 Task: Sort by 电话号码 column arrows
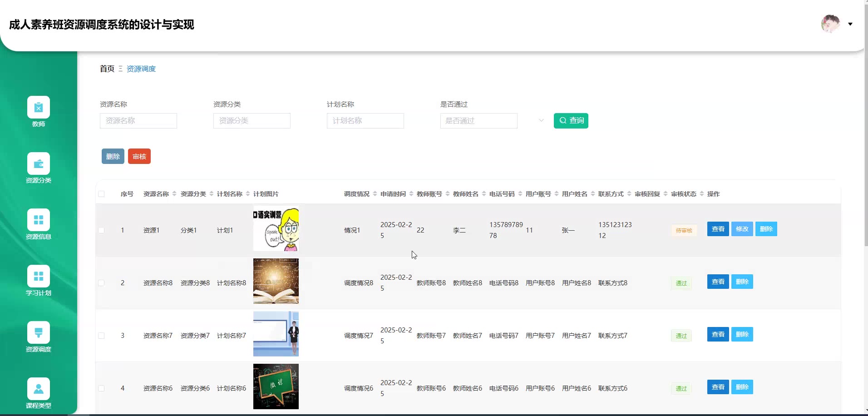coord(520,194)
